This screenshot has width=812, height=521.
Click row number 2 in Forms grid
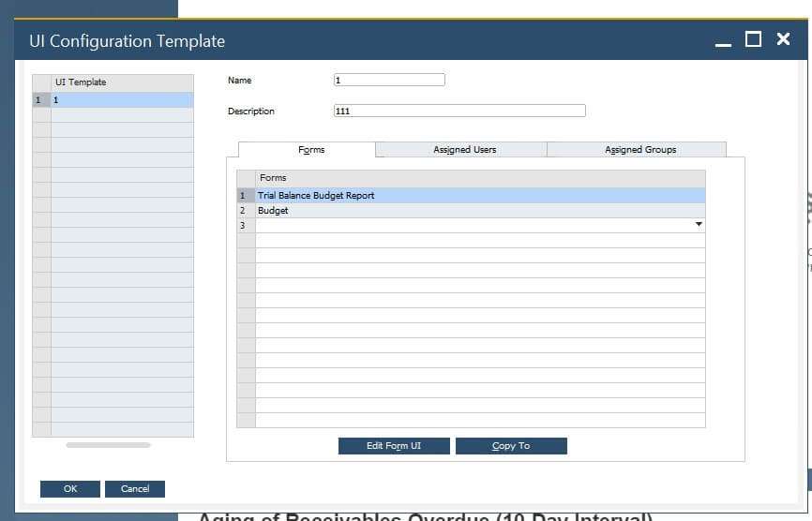(246, 211)
